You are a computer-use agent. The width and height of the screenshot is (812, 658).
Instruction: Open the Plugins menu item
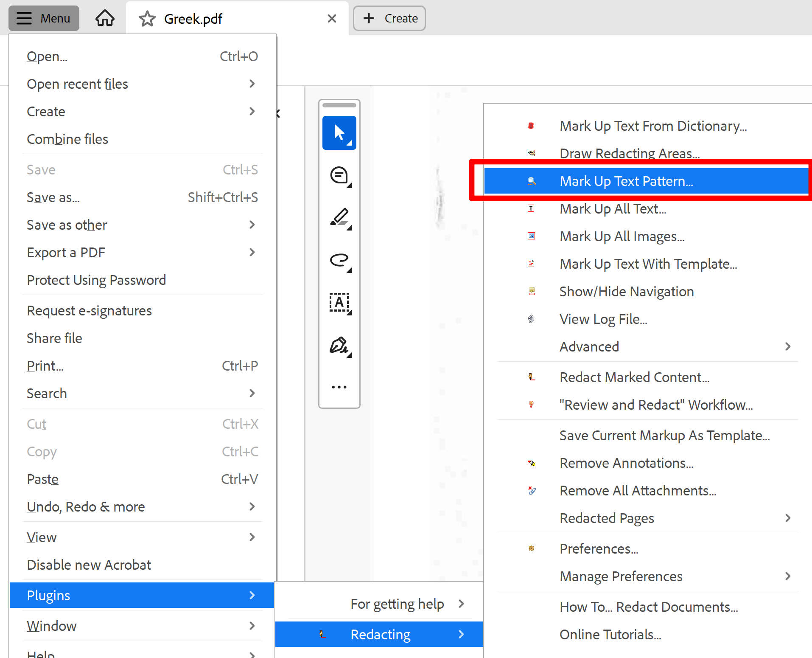[x=142, y=595]
